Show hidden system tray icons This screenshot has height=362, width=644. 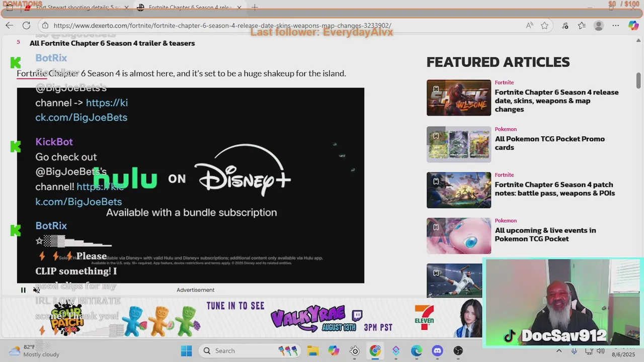(x=559, y=351)
